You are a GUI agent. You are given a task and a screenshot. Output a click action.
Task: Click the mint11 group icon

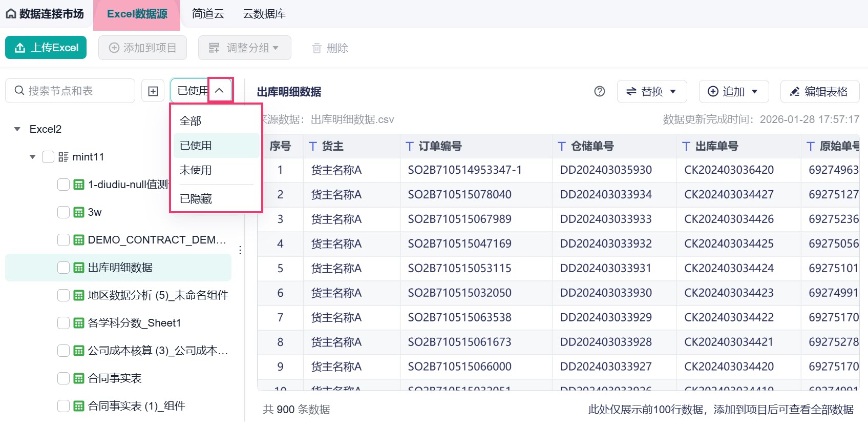click(63, 157)
